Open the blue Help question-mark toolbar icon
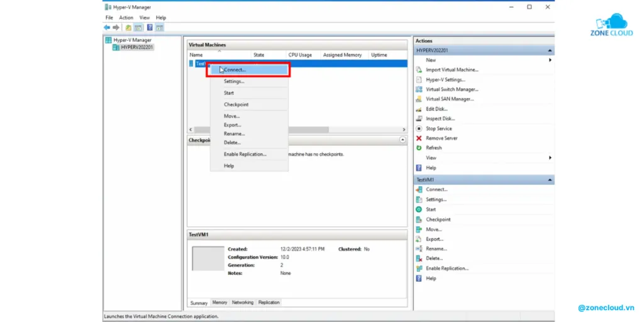Image resolution: width=644 pixels, height=322 pixels. coord(150,28)
